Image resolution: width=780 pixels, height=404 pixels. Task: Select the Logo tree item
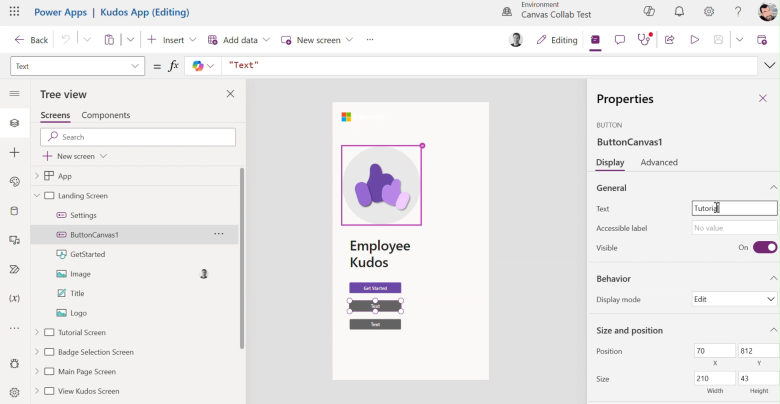point(78,312)
